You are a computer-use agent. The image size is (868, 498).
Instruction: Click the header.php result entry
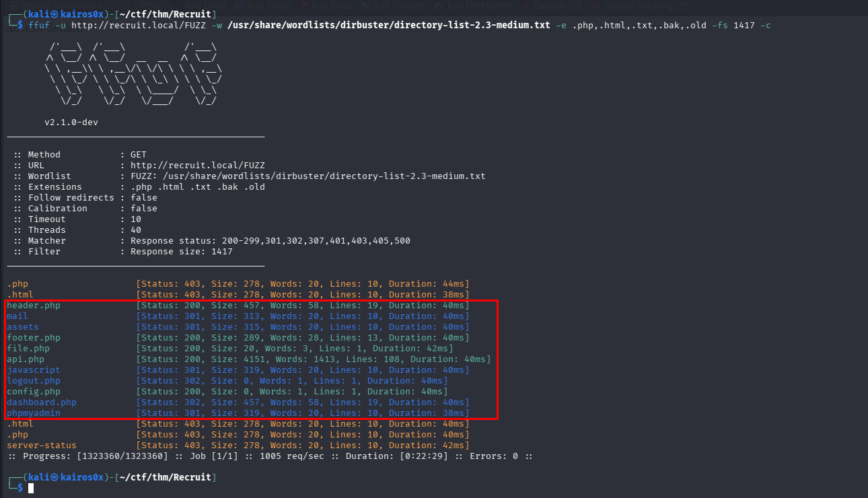(34, 306)
